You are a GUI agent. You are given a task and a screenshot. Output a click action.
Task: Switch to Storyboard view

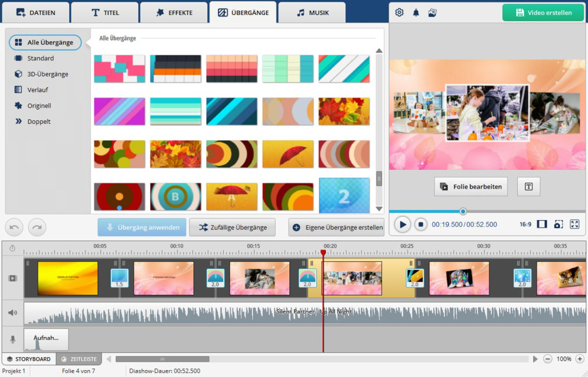(29, 359)
